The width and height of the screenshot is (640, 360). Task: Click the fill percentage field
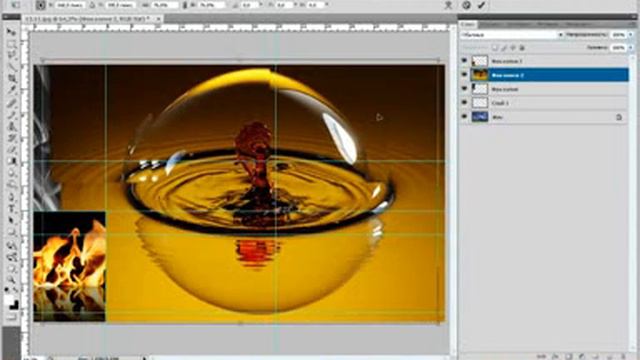point(619,48)
